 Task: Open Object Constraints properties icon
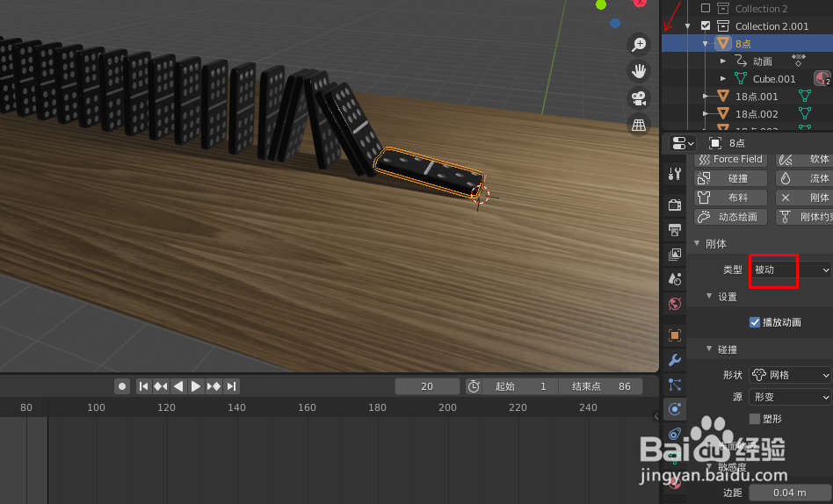[x=675, y=434]
